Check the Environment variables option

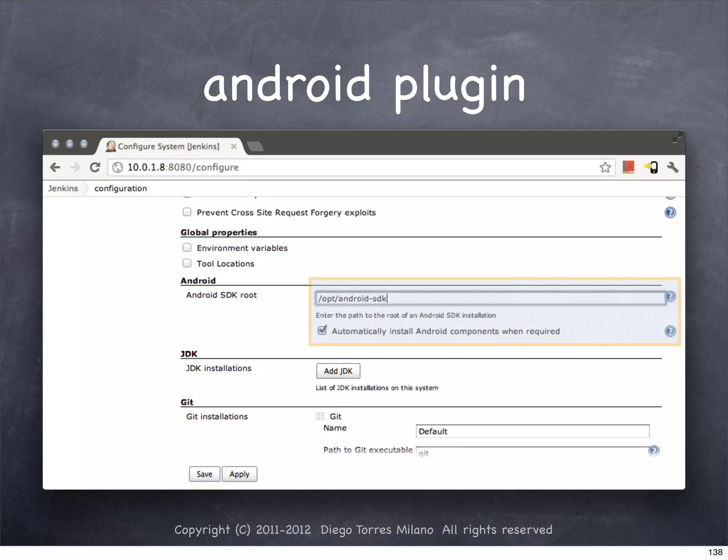point(187,247)
